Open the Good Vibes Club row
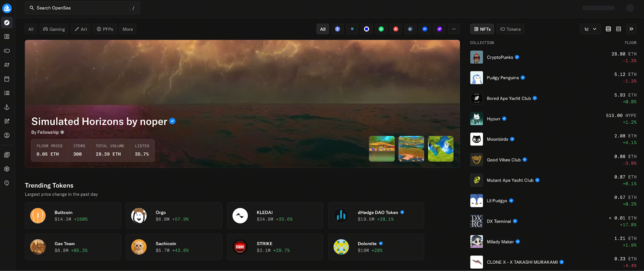Image resolution: width=644 pixels, height=271 pixels. [x=553, y=160]
